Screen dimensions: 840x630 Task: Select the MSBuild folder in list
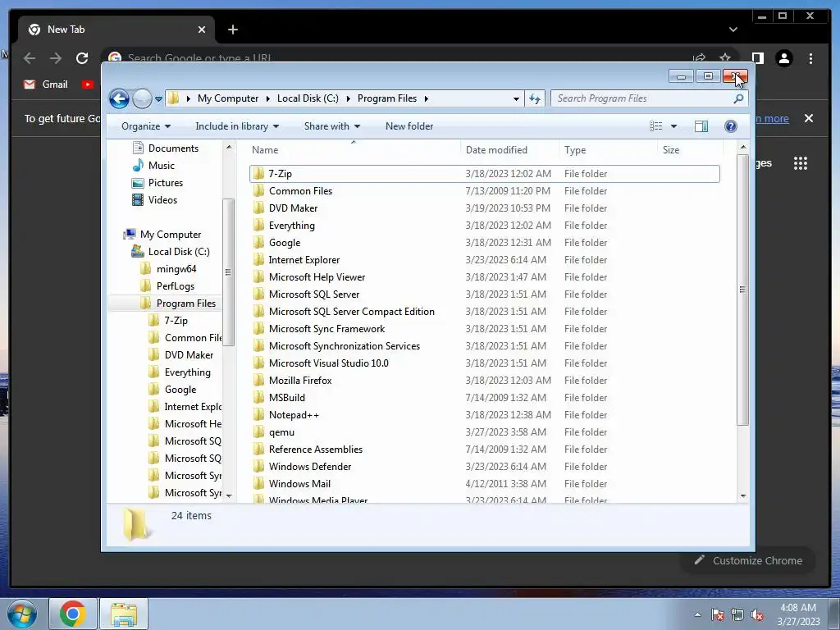tap(484, 398)
